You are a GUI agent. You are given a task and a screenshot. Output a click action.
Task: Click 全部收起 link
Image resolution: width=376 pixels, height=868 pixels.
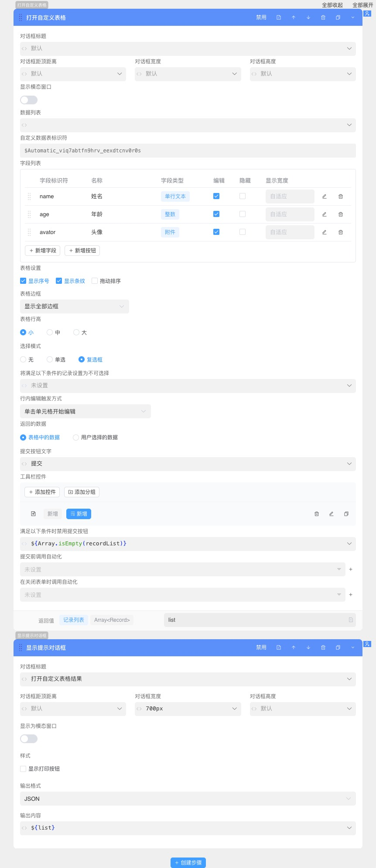click(x=332, y=5)
